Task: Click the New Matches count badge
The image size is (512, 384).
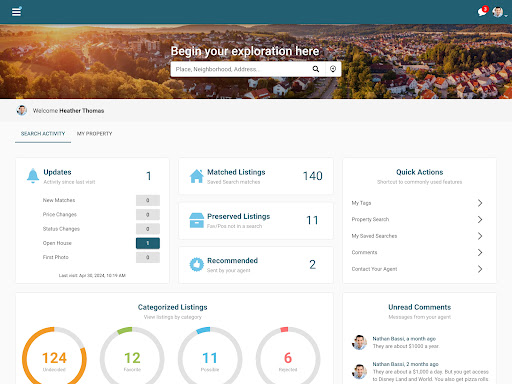Action: (148, 200)
